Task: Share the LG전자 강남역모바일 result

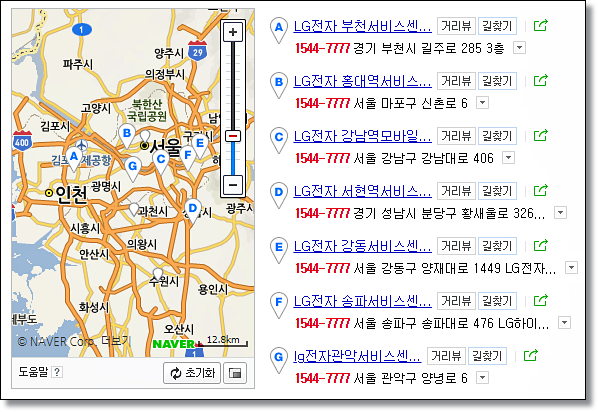Action: (x=541, y=136)
